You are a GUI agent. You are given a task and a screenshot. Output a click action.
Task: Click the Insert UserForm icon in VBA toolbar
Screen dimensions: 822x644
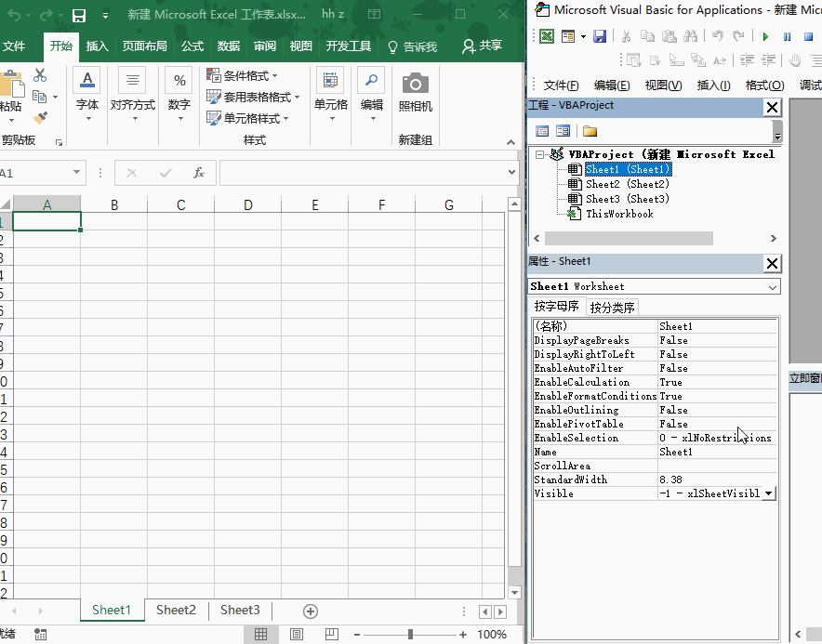568,36
